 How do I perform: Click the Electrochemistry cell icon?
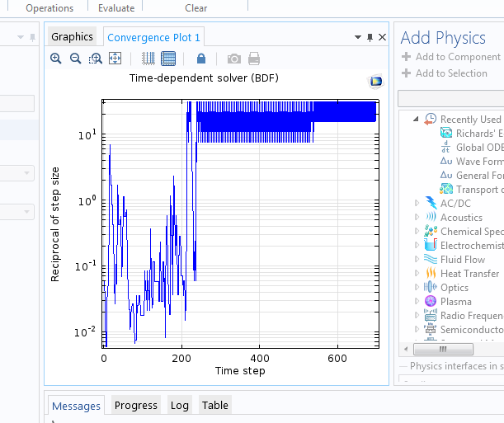click(431, 245)
